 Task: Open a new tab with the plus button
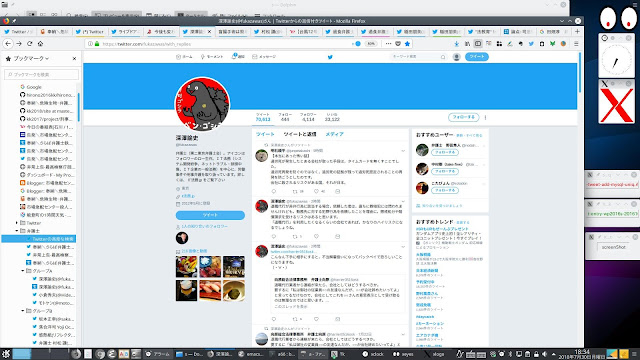click(x=577, y=31)
